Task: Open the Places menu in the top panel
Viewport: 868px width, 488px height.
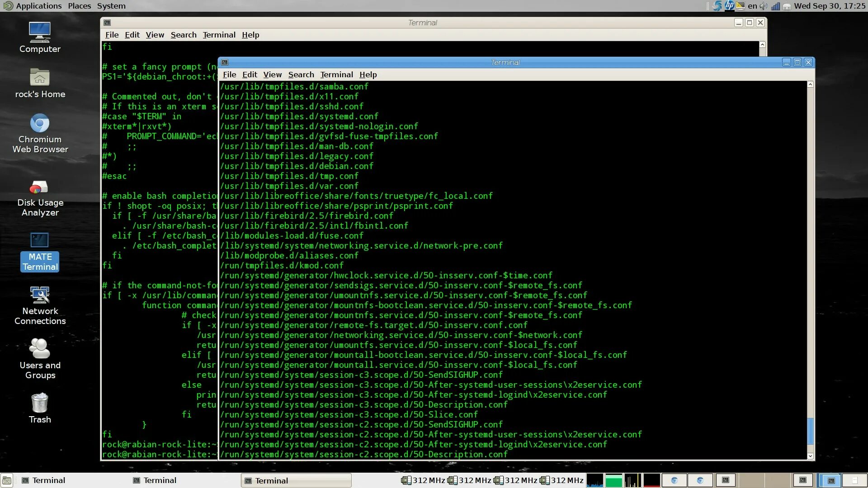Action: pos(79,6)
